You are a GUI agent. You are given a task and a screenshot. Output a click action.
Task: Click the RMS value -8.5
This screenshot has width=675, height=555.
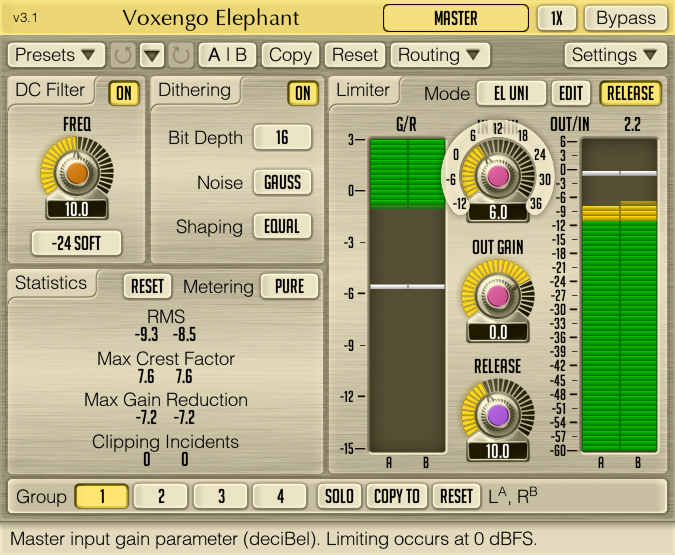(185, 335)
